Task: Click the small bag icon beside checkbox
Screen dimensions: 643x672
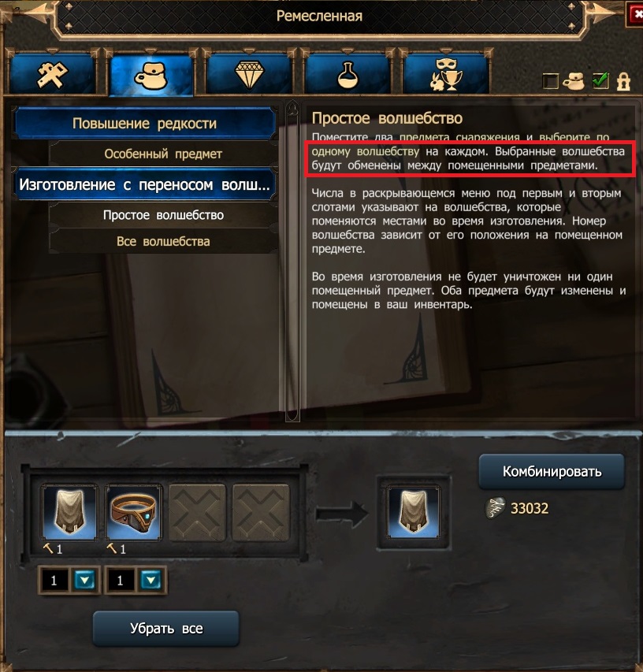Action: pyautogui.click(x=574, y=80)
